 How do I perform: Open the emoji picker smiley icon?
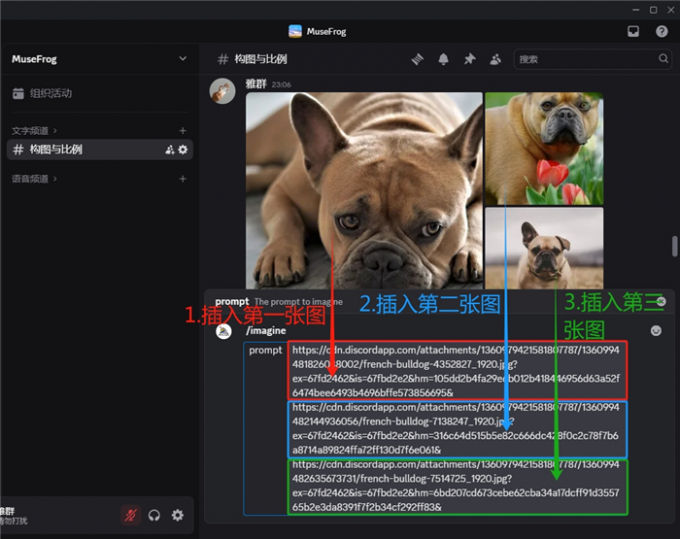[x=656, y=331]
